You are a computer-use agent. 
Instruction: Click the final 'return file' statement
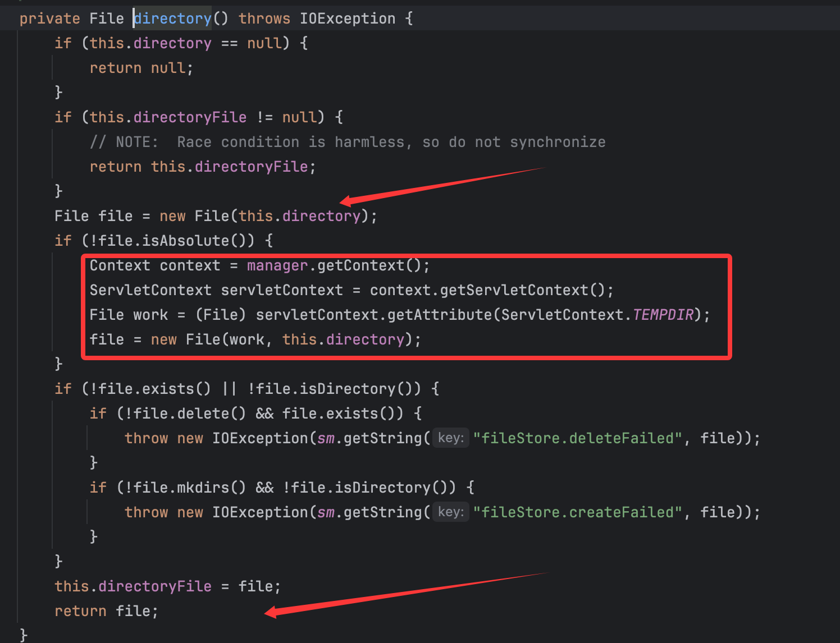[106, 611]
